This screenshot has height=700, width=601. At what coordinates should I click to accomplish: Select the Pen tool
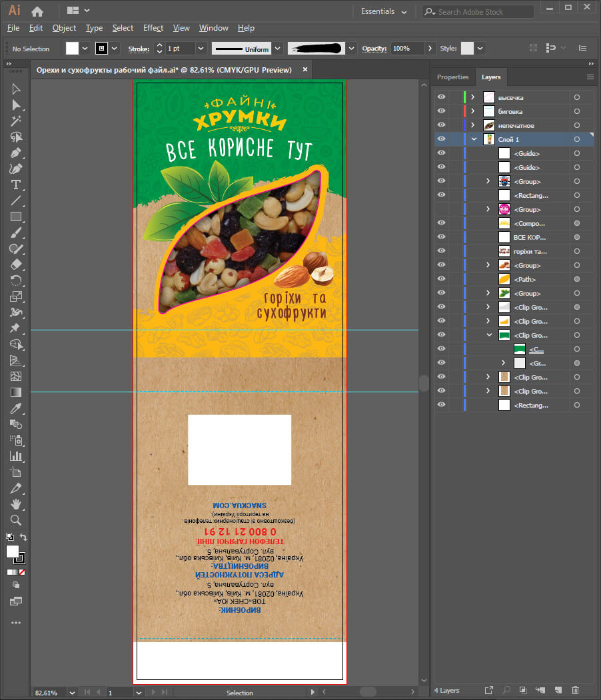(16, 153)
